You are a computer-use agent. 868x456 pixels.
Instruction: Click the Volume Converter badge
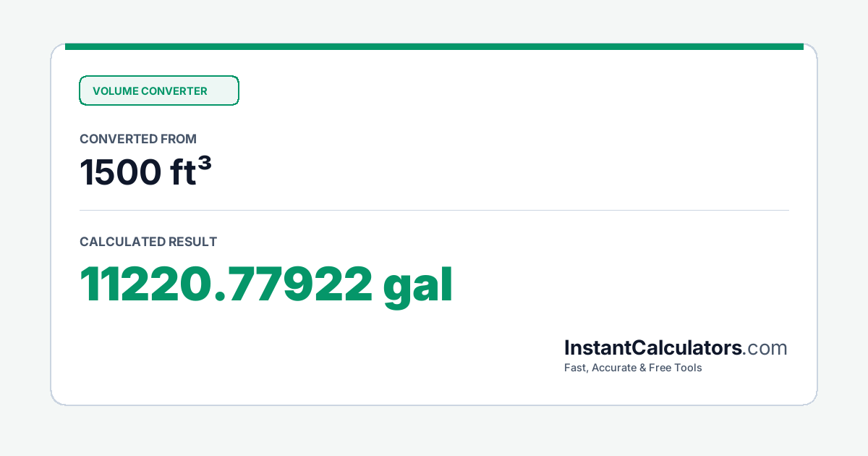click(158, 90)
